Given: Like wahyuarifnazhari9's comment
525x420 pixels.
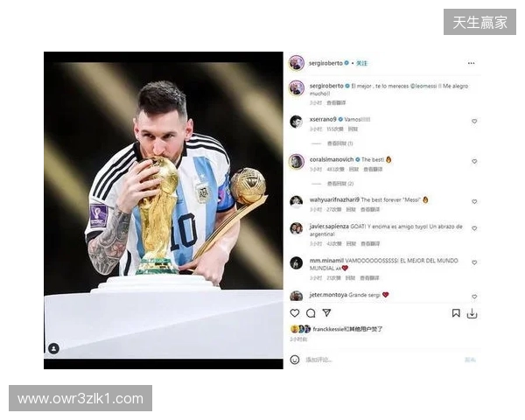Looking at the screenshot, I should (x=474, y=201).
